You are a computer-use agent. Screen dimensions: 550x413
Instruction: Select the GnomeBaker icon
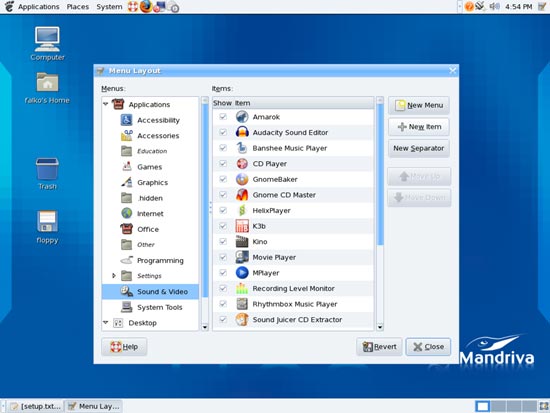click(x=242, y=179)
